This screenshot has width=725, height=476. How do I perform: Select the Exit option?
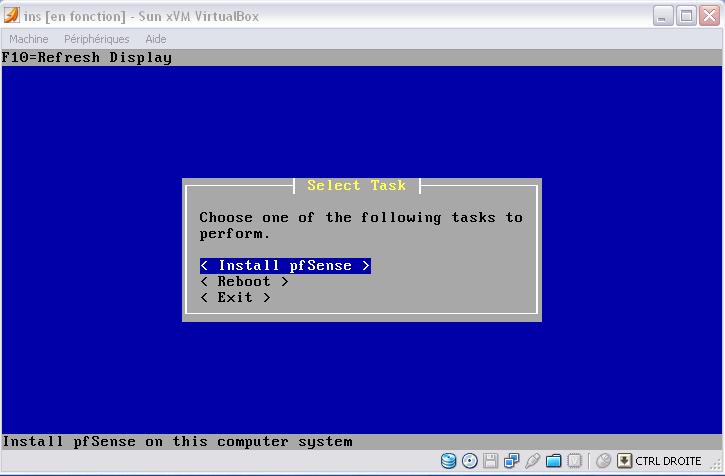click(235, 298)
